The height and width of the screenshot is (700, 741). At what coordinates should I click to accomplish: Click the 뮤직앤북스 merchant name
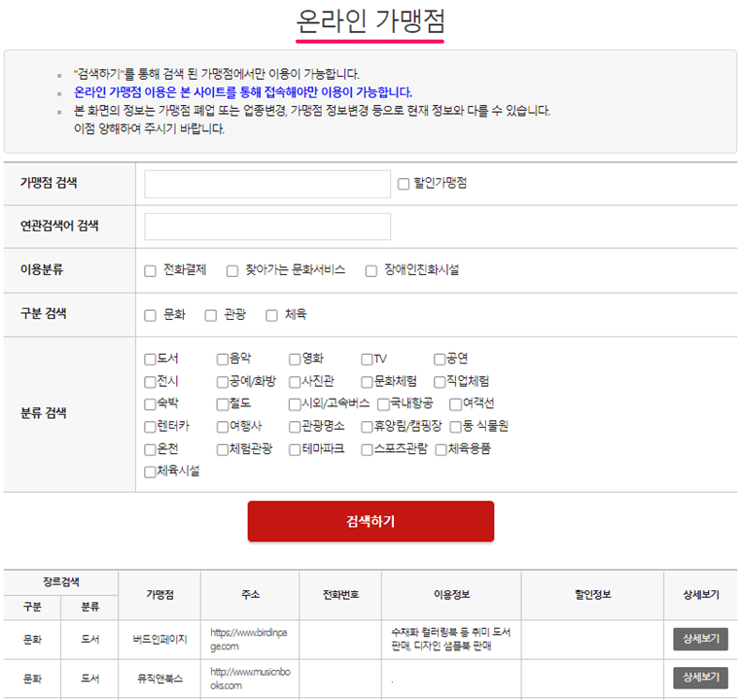click(x=159, y=679)
